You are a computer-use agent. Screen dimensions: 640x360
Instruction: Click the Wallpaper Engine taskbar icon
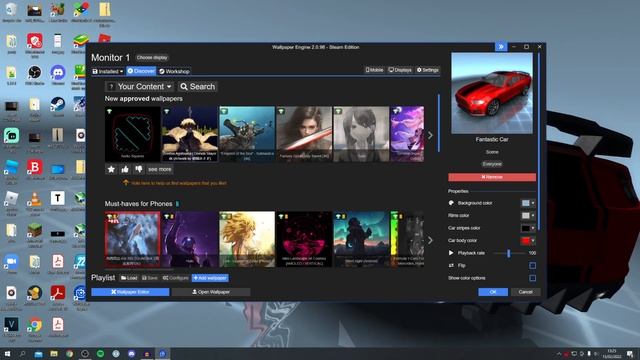coord(162,353)
